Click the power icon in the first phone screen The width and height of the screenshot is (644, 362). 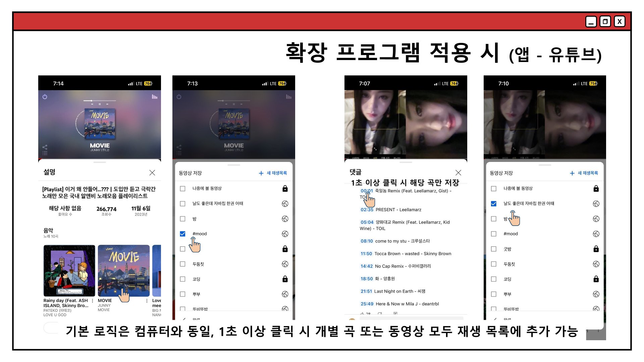45,97
